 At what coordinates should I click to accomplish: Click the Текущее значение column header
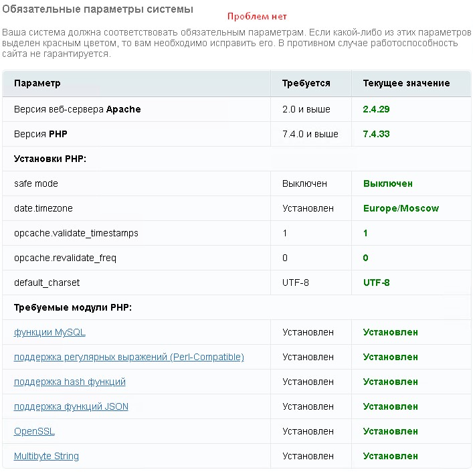tap(406, 83)
